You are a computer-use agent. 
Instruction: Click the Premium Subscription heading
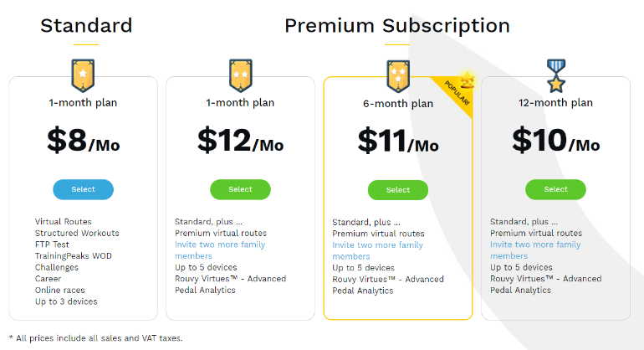click(397, 26)
